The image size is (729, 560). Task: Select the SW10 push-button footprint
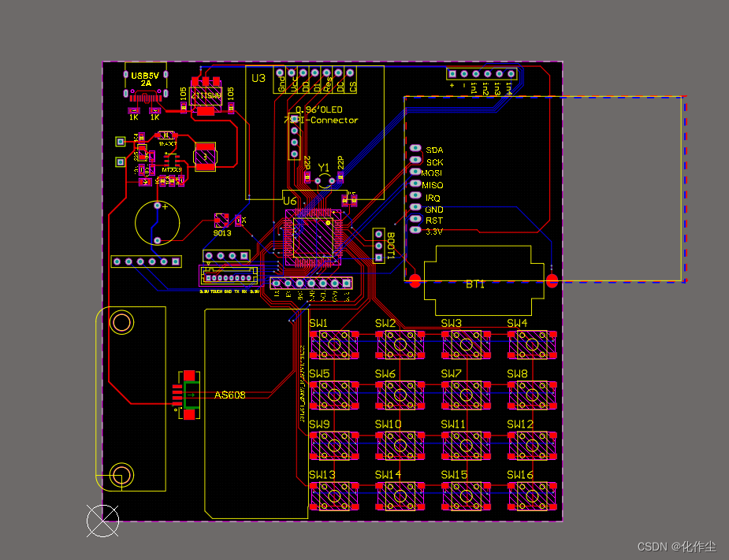(x=400, y=446)
